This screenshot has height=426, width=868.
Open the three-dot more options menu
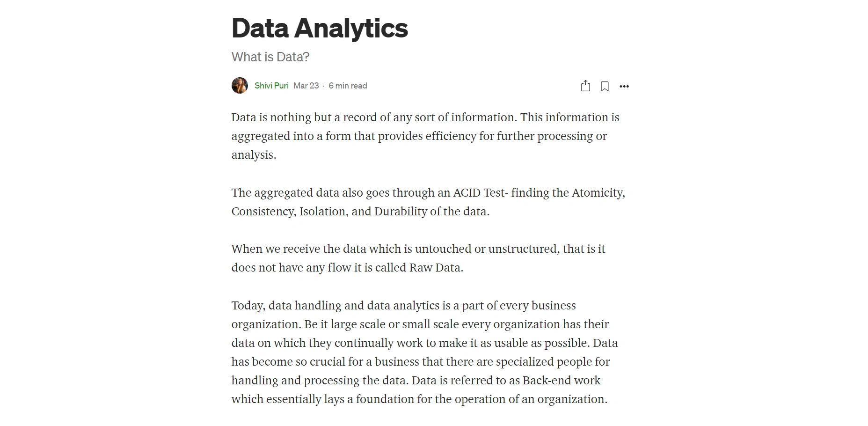pos(624,87)
